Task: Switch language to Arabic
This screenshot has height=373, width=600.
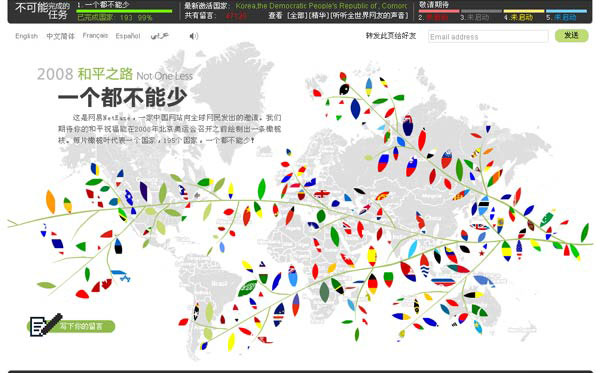Action: [x=159, y=36]
